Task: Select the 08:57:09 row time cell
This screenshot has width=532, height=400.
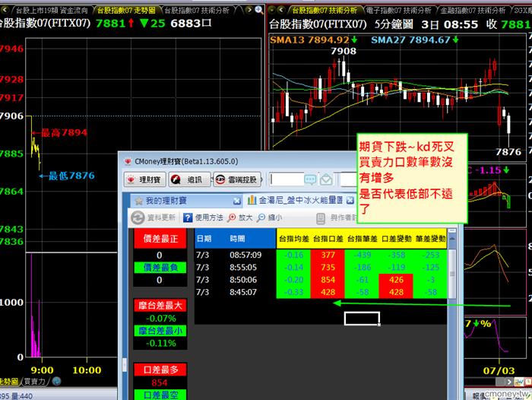Action: click(x=245, y=255)
